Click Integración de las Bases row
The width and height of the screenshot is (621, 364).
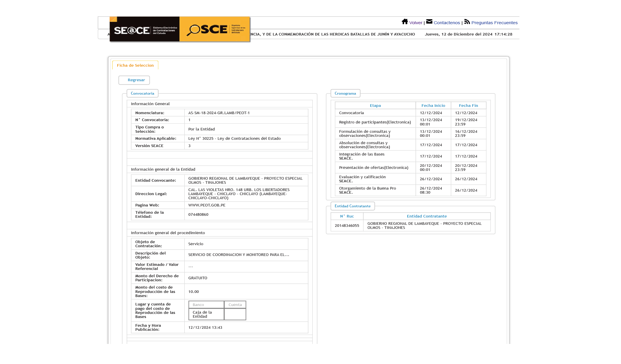[411, 156]
